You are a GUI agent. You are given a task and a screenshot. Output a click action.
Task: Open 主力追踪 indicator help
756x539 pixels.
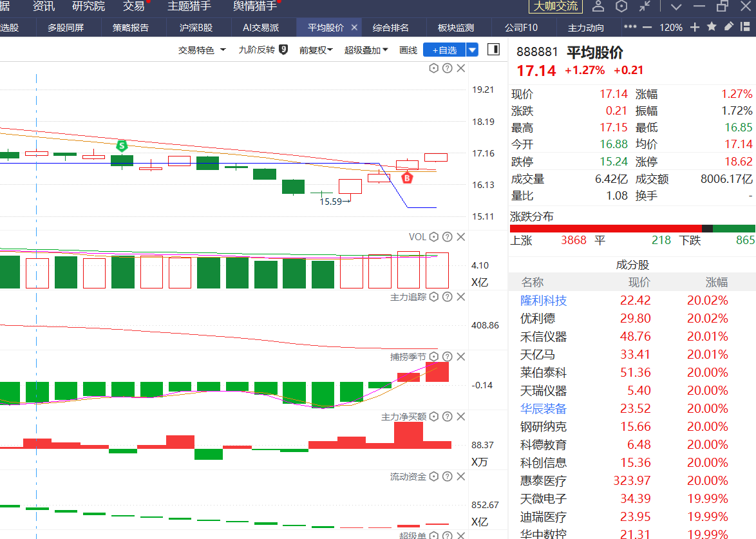pyautogui.click(x=448, y=296)
